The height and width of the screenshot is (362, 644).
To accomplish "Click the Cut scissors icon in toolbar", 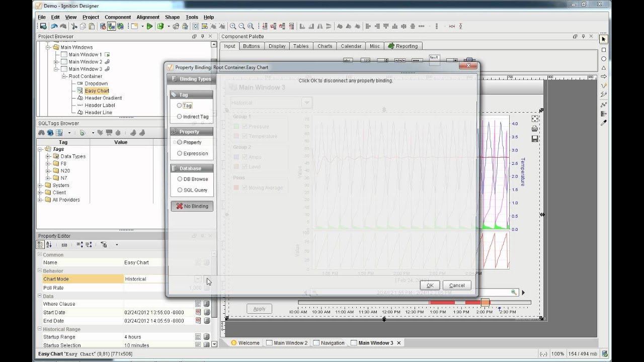I will (x=74, y=26).
